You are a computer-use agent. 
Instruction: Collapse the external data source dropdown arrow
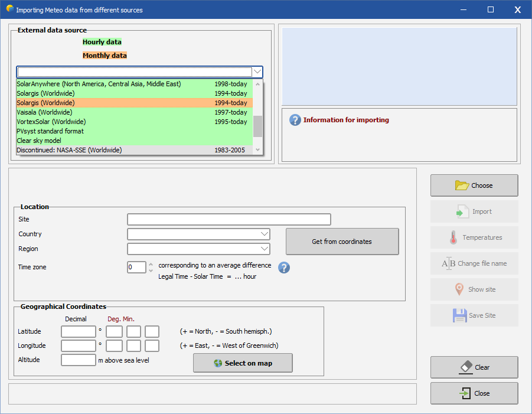point(257,71)
